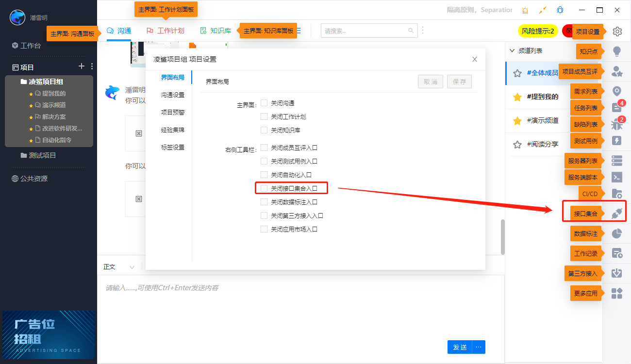Image resolution: width=631 pixels, height=364 pixels.
Task: Select 经验集锦 in settings menu
Action: [173, 130]
